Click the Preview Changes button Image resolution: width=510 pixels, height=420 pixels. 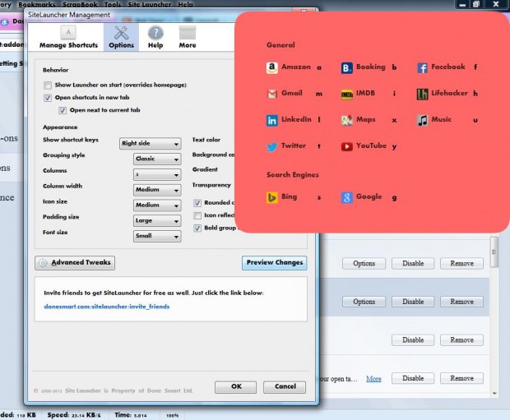(x=274, y=263)
